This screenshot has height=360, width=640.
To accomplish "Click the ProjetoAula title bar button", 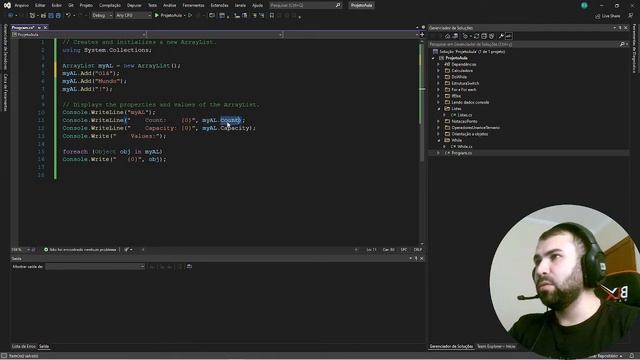I will pyautogui.click(x=362, y=5).
